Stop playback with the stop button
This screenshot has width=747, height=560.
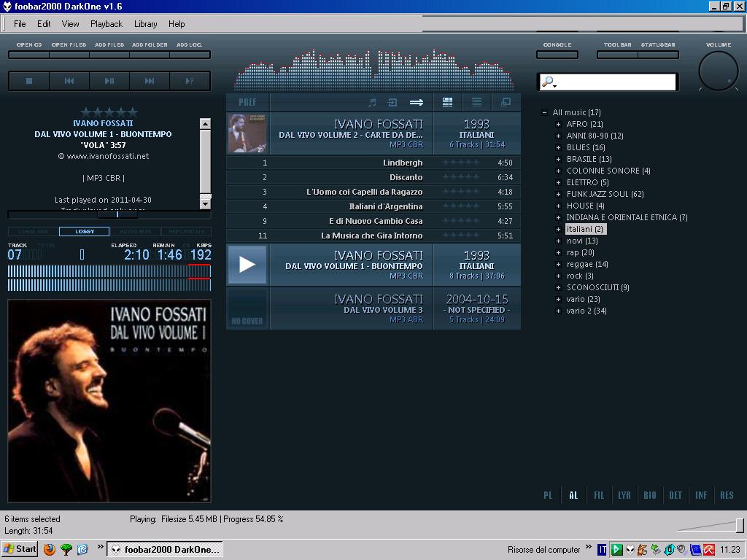coord(29,81)
